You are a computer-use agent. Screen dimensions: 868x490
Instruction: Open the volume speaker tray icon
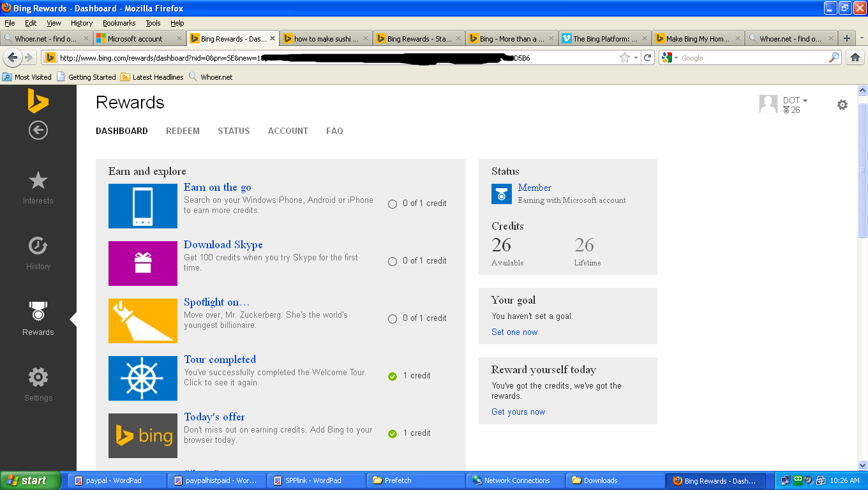tap(809, 480)
